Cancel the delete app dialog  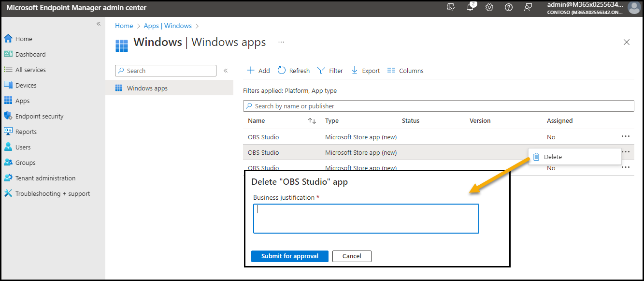tap(352, 256)
